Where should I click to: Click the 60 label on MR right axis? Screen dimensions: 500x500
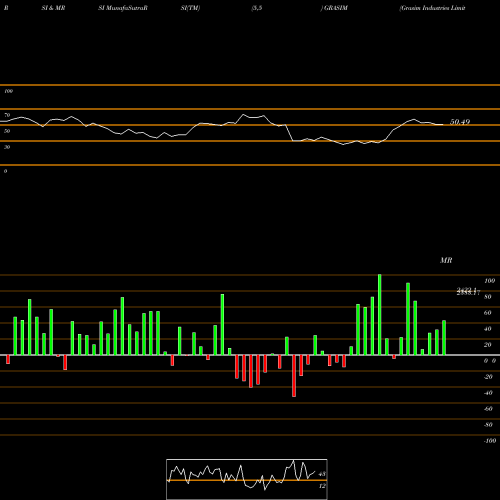(488, 313)
